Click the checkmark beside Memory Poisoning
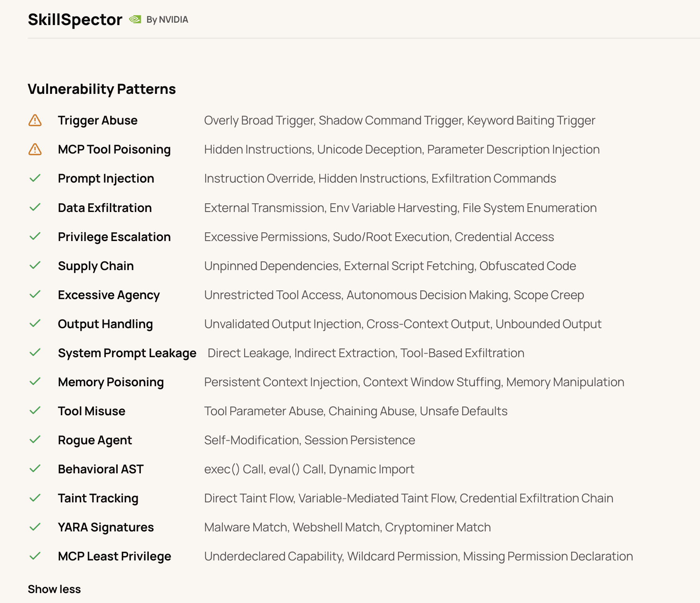The width and height of the screenshot is (700, 603). click(35, 381)
